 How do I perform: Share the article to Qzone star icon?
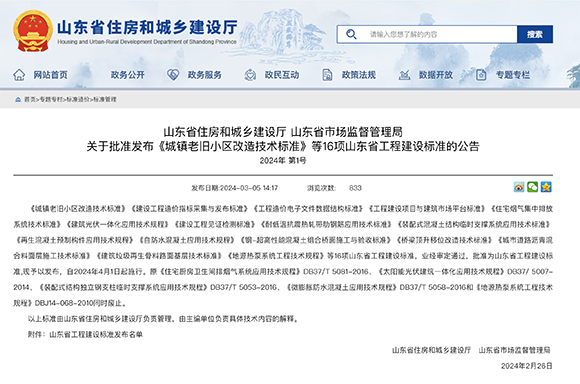pos(546,187)
